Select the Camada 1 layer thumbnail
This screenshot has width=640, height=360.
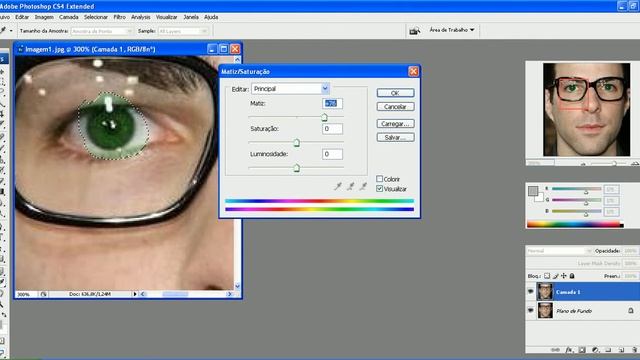(x=545, y=292)
